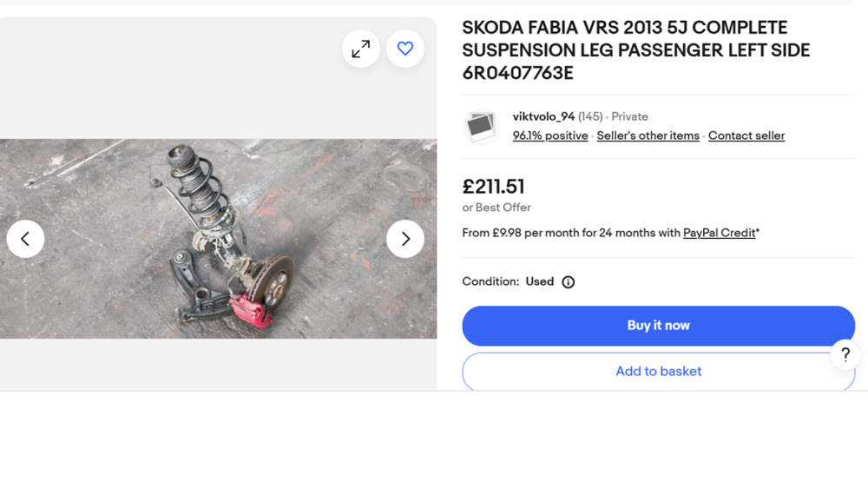Add to basket
This screenshot has height=482, width=868.
pos(658,372)
